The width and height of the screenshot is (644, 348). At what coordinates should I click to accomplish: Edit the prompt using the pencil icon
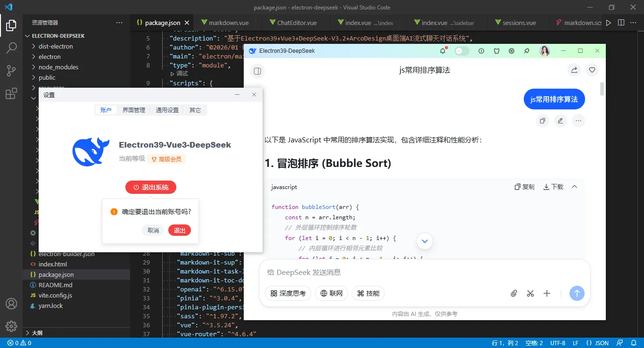pyautogui.click(x=560, y=121)
